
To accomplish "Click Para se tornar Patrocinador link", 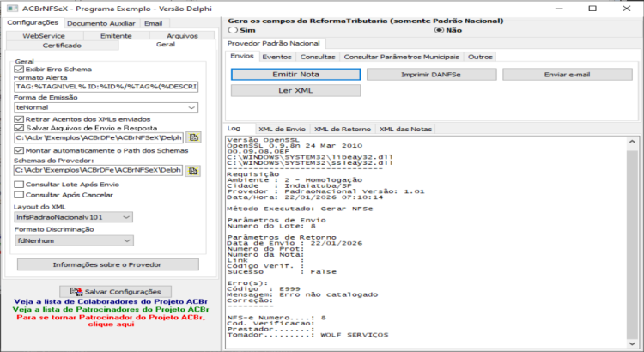I will point(111,321).
